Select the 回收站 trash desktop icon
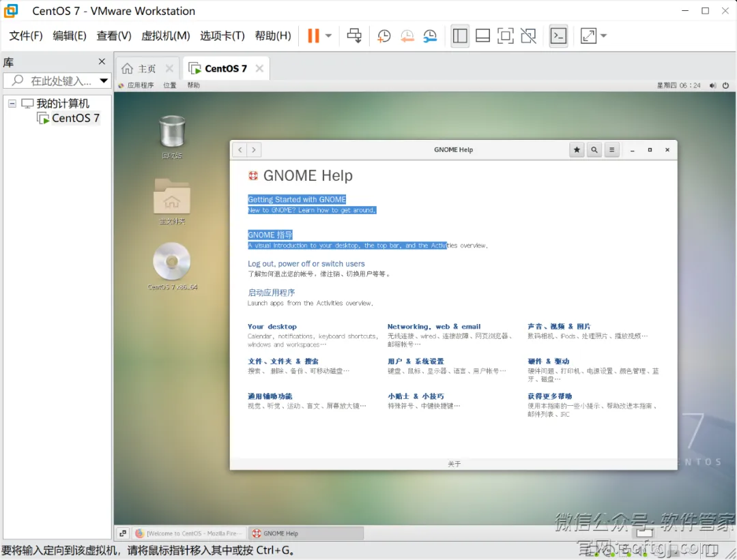 [x=172, y=136]
